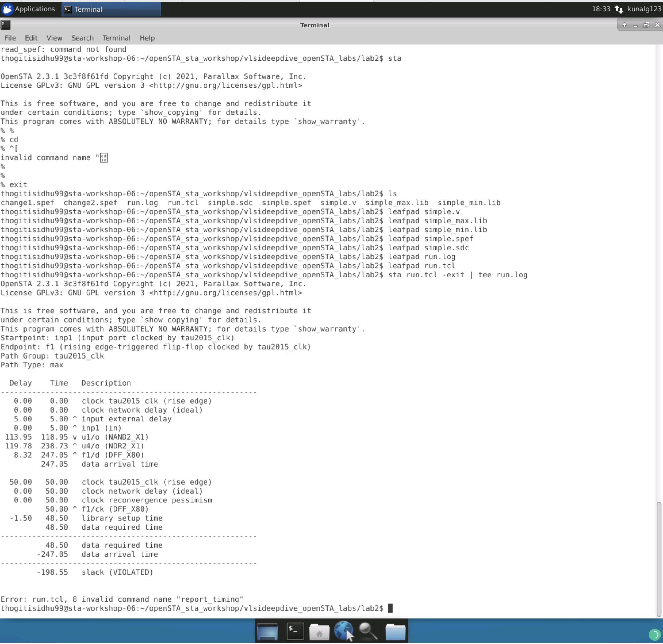
Task: Open the web browser globe icon
Action: coord(343,630)
